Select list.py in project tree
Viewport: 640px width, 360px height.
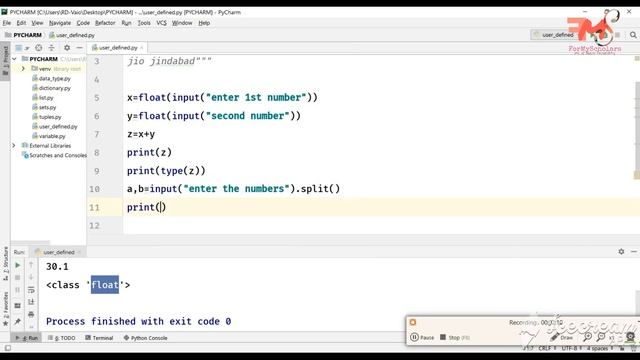[42, 98]
